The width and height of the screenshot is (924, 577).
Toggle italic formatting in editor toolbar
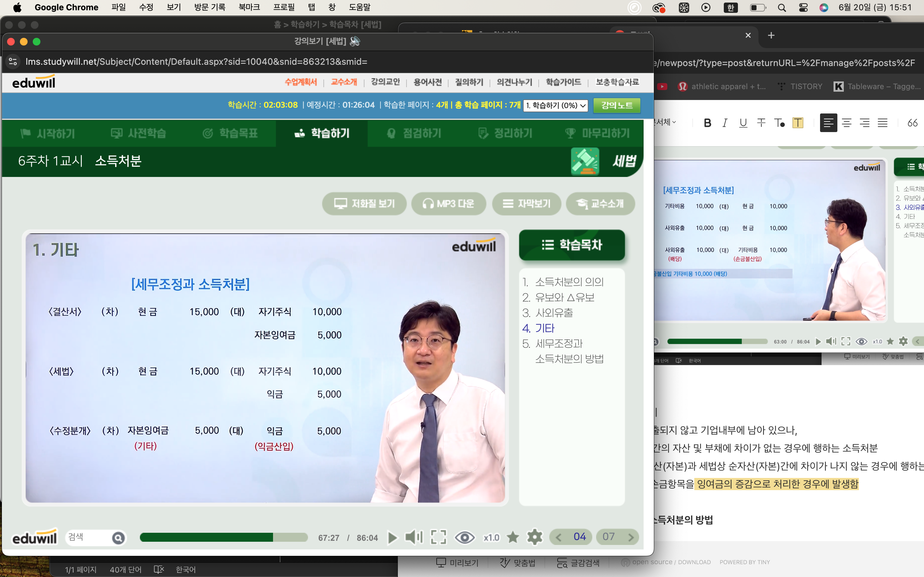pyautogui.click(x=724, y=123)
